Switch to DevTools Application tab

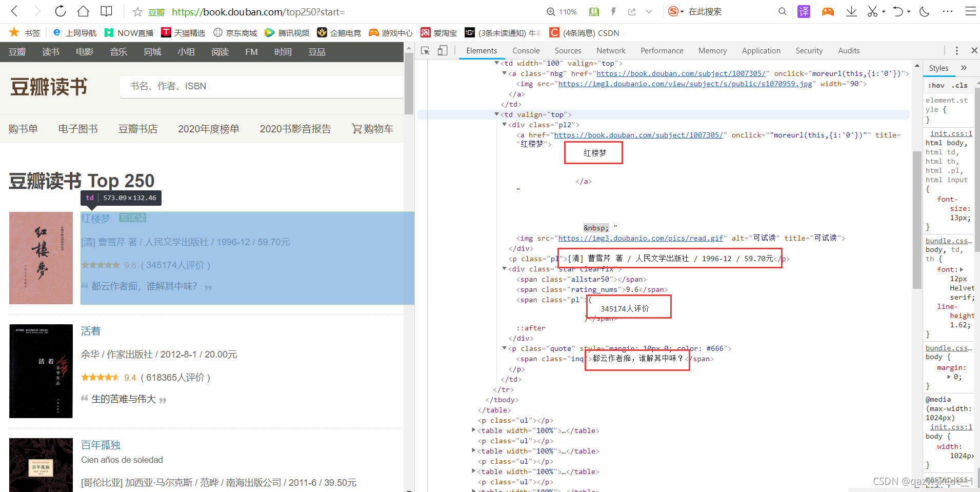click(x=761, y=51)
